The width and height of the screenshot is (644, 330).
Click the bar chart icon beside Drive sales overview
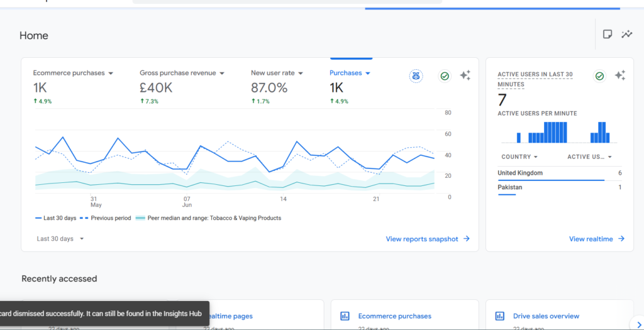500,316
